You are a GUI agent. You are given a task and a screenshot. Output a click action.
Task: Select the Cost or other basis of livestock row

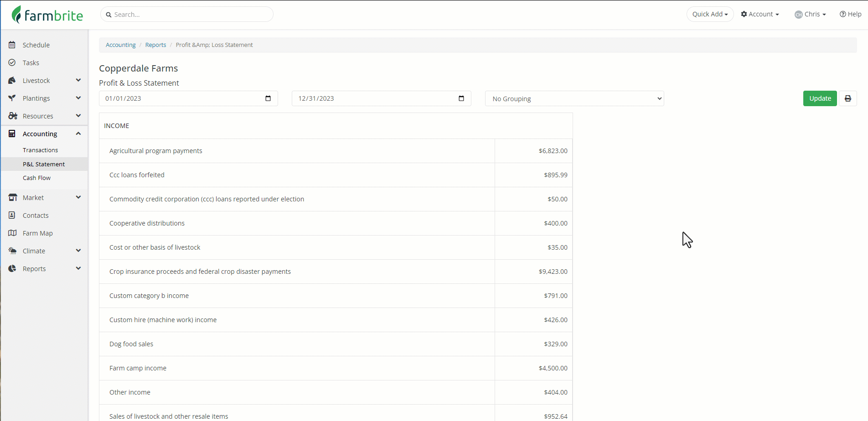click(336, 247)
